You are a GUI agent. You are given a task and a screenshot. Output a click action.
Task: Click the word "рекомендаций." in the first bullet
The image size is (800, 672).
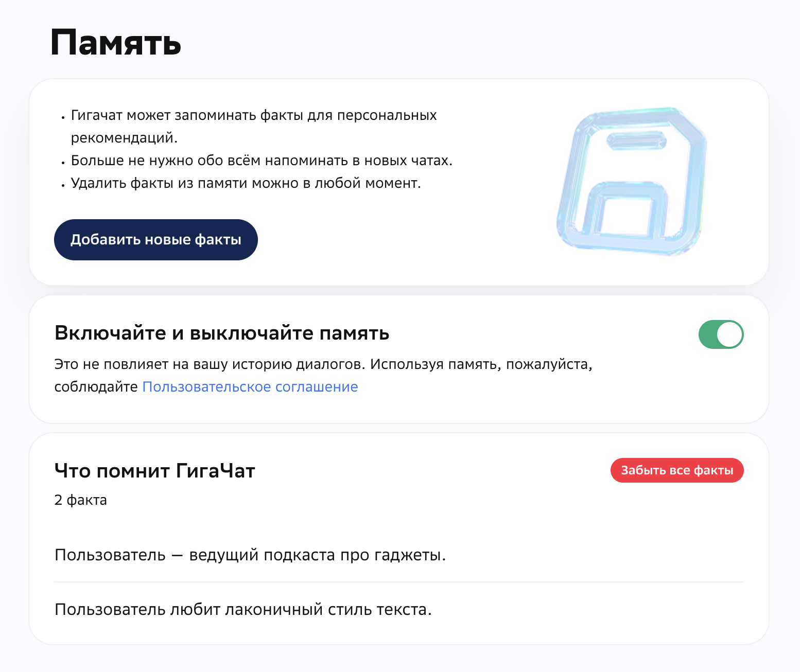tap(124, 138)
